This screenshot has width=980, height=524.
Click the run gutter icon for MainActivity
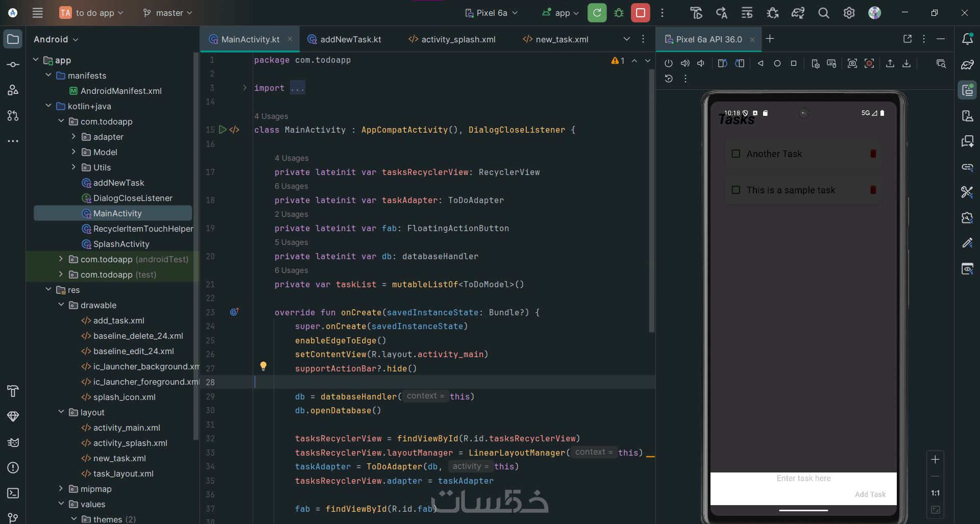click(223, 130)
